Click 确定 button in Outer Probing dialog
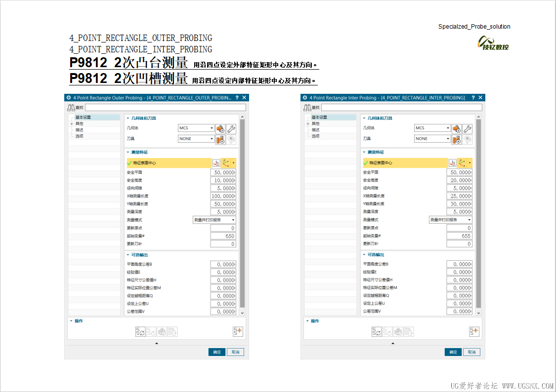Screen dimensions: 556x392 tap(217, 352)
